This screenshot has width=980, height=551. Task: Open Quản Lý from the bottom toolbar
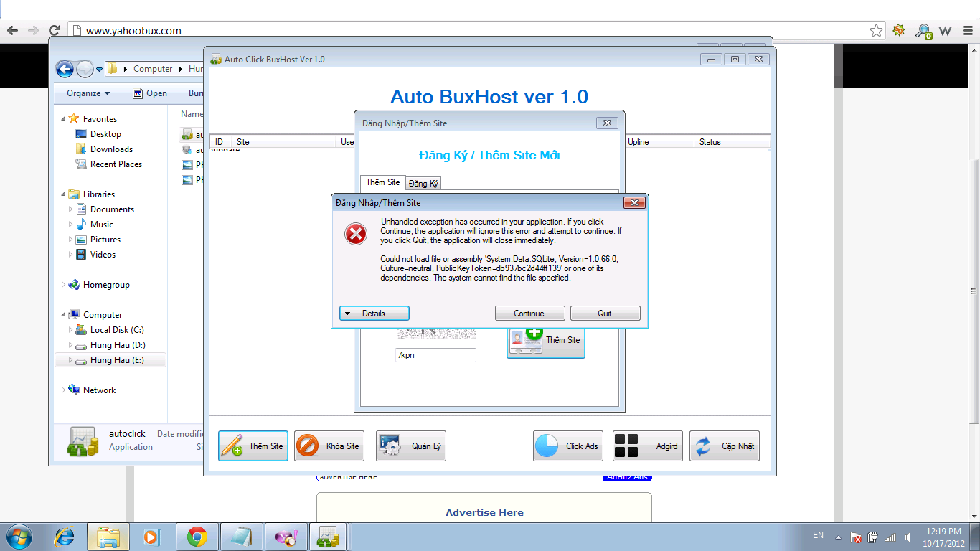tap(411, 446)
